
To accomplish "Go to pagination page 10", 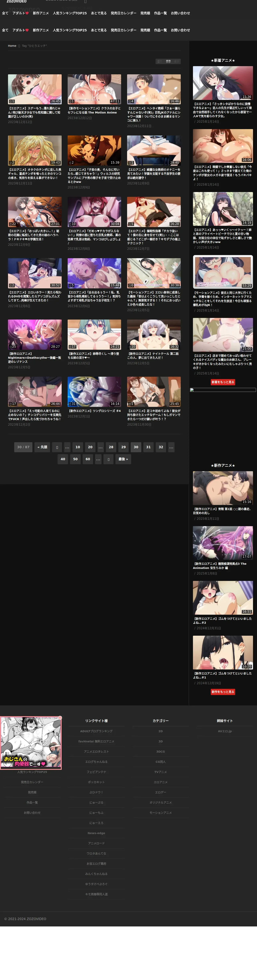I will pos(78,447).
